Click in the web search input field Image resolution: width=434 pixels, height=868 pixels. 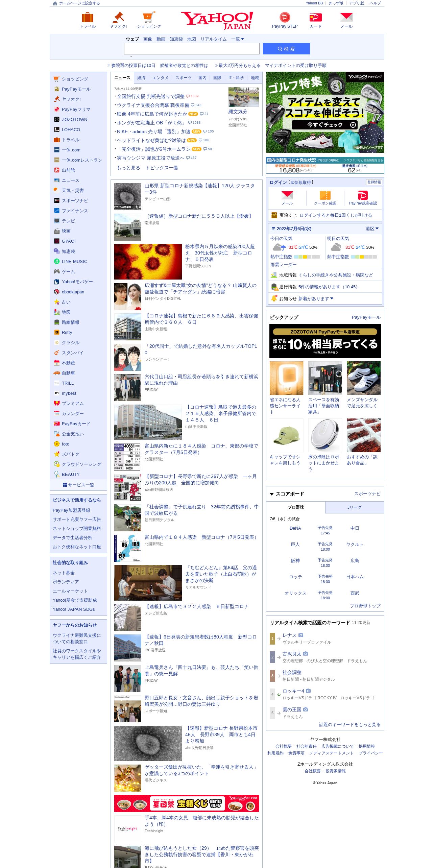(x=192, y=49)
